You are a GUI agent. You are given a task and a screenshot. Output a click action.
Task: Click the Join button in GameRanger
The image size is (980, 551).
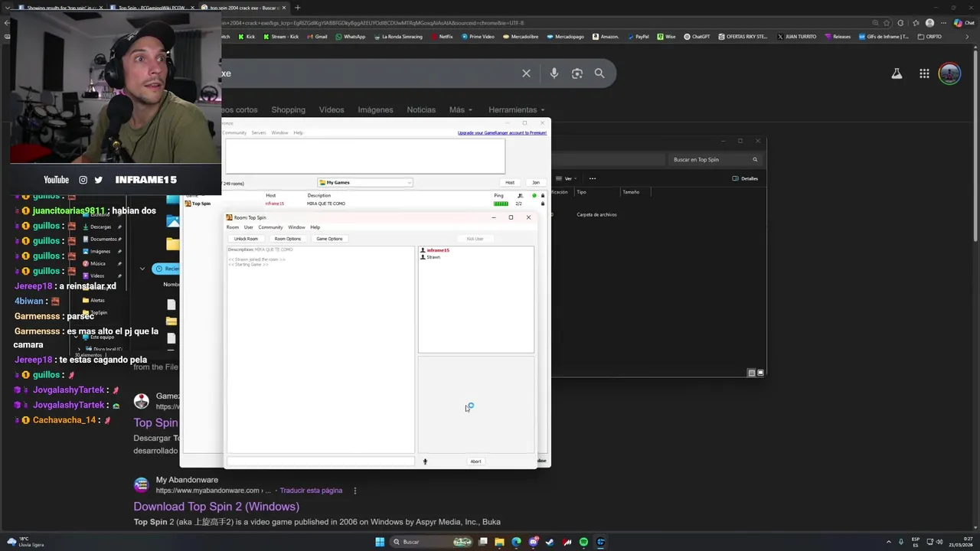point(536,183)
